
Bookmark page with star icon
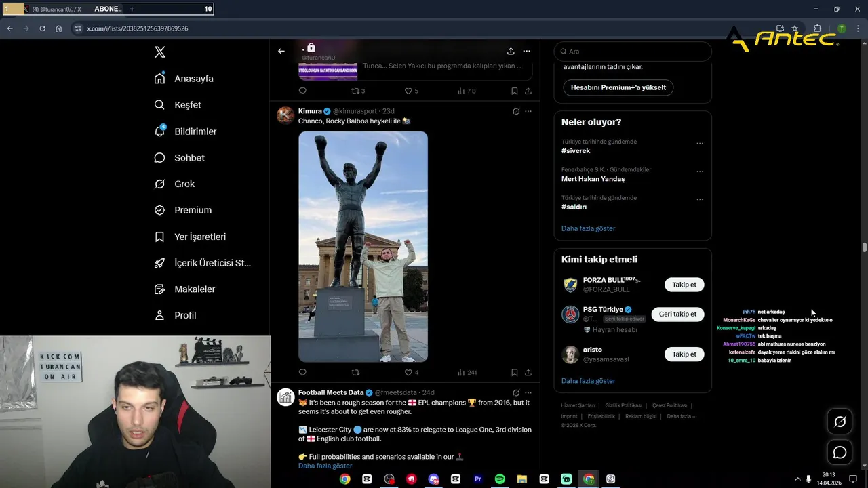pos(795,28)
